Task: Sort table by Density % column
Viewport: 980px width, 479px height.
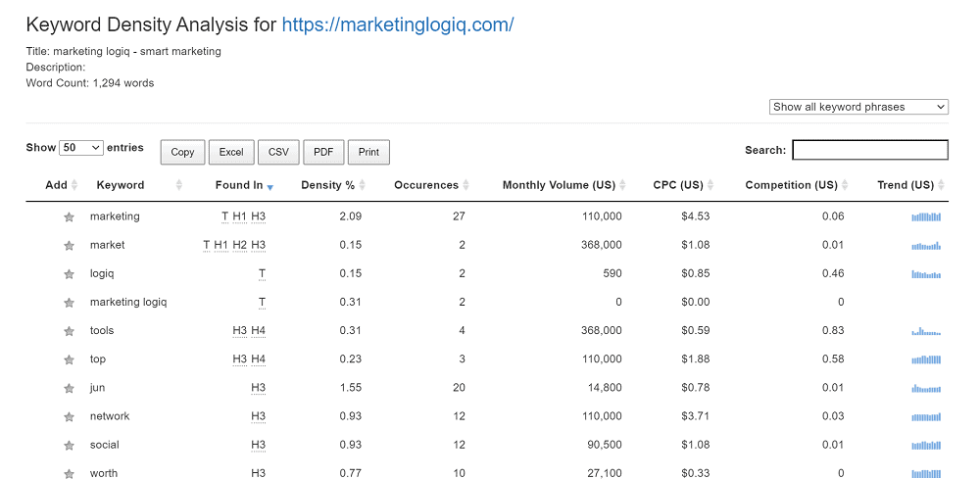Action: (x=333, y=185)
